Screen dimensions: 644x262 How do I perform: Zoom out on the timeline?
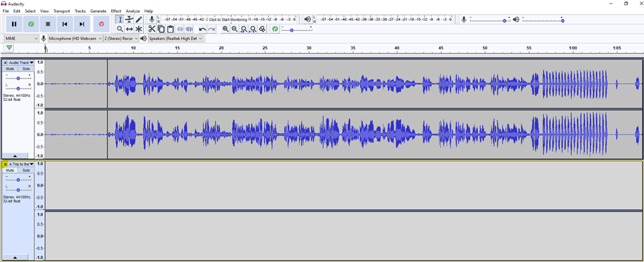point(235,29)
